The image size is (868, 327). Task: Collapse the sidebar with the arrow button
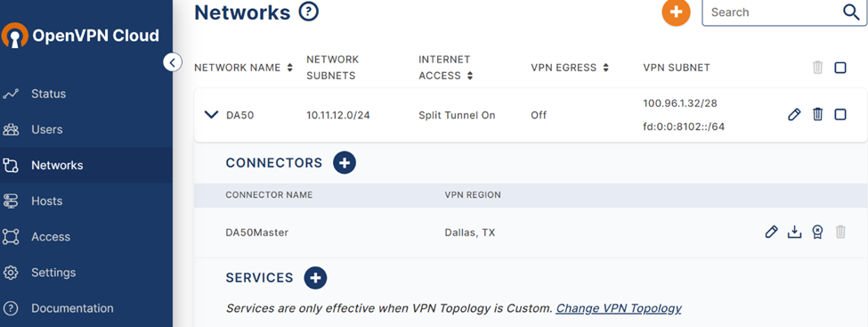coord(173,62)
